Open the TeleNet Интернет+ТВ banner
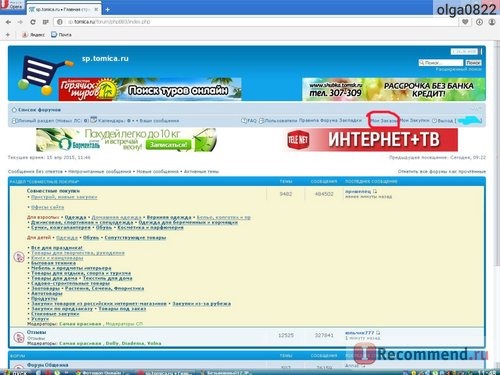 pos(372,140)
